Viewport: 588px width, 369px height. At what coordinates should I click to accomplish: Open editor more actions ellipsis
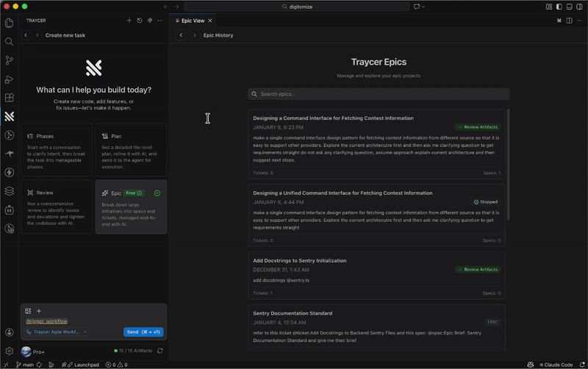[579, 21]
